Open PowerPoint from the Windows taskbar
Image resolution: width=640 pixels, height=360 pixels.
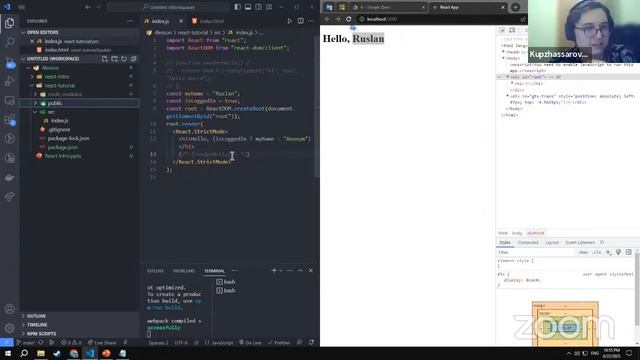coord(106,353)
